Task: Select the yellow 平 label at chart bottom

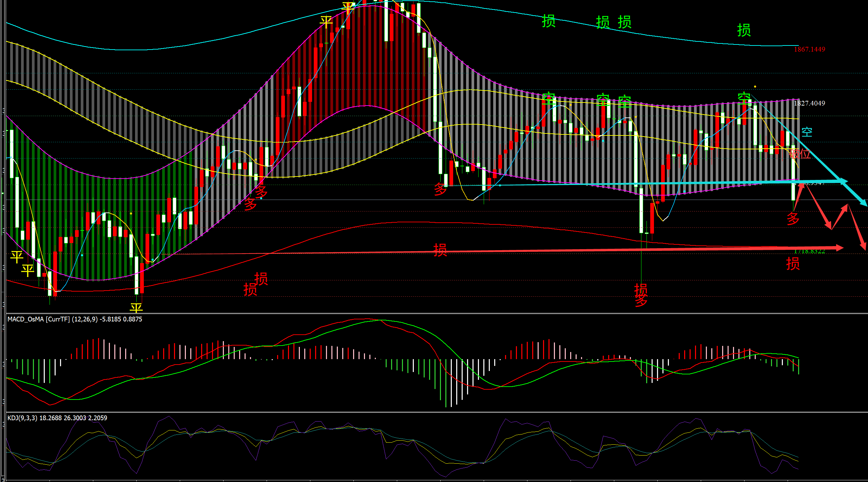Action: (x=136, y=308)
